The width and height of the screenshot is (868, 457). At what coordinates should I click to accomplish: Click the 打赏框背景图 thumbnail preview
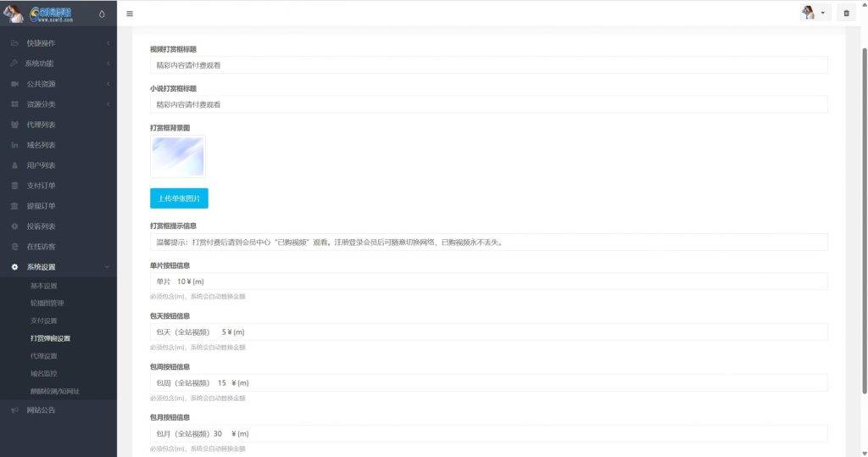[178, 157]
